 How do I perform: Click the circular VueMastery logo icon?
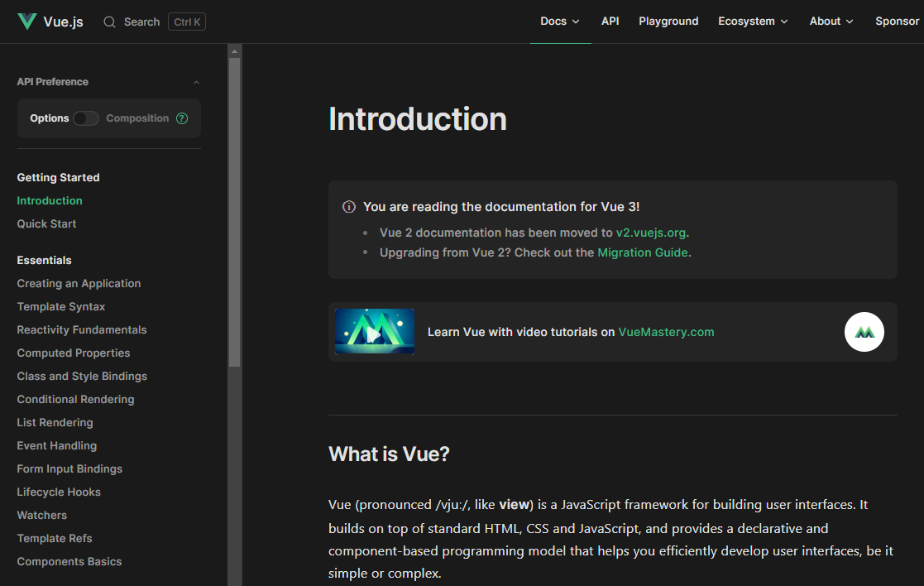pos(864,332)
